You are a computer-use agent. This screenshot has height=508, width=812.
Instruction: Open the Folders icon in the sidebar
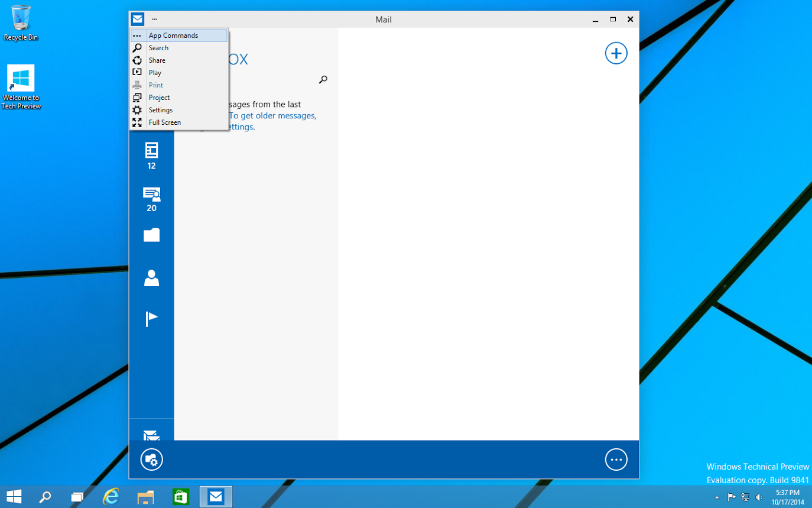(151, 235)
